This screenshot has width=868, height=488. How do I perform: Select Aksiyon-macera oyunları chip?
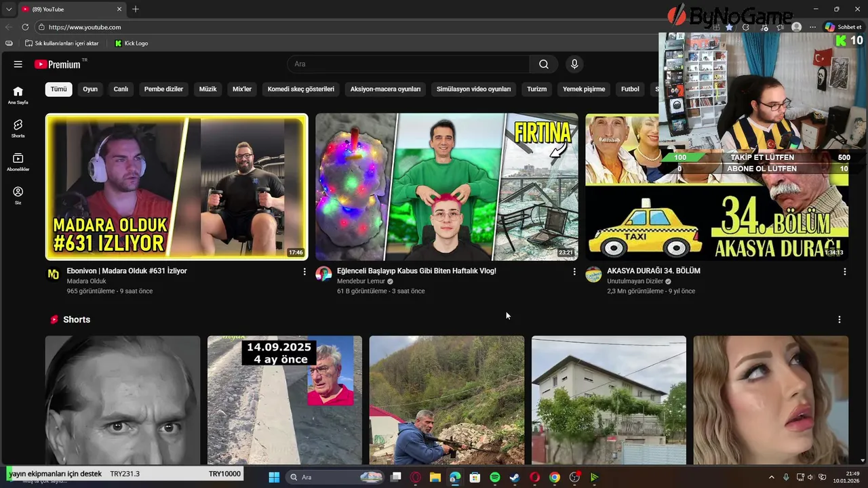[385, 89]
